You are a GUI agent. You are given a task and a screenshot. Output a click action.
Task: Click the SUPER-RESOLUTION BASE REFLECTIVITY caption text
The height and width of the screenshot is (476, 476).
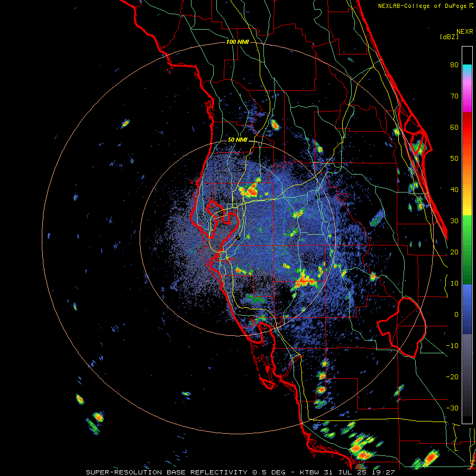(167, 472)
